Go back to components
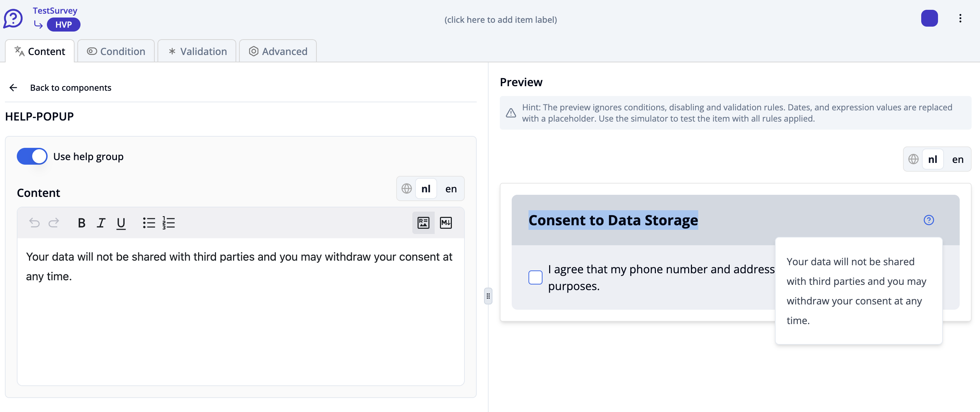The image size is (980, 412). (x=70, y=88)
